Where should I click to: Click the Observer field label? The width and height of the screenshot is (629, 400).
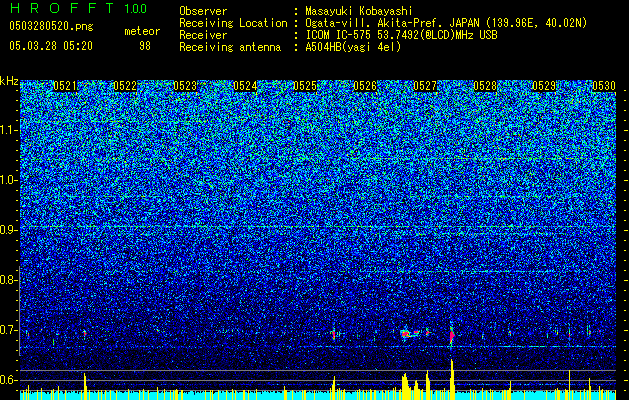tap(203, 11)
